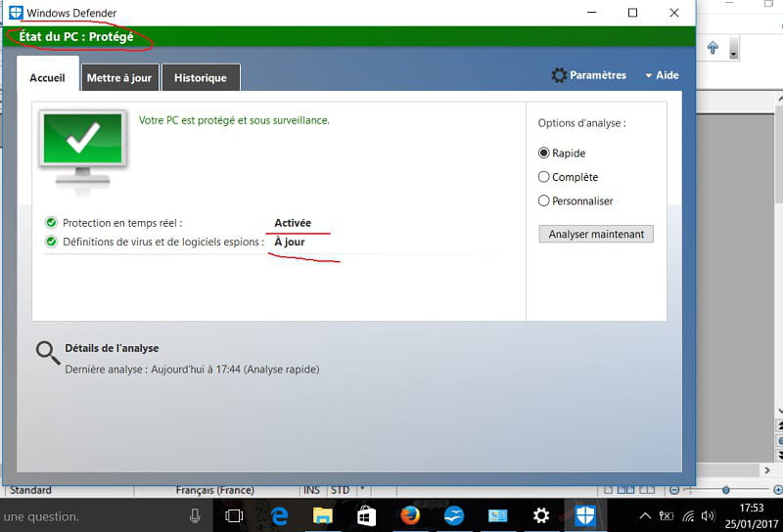
Task: Open the Historique tab
Action: coord(201,78)
